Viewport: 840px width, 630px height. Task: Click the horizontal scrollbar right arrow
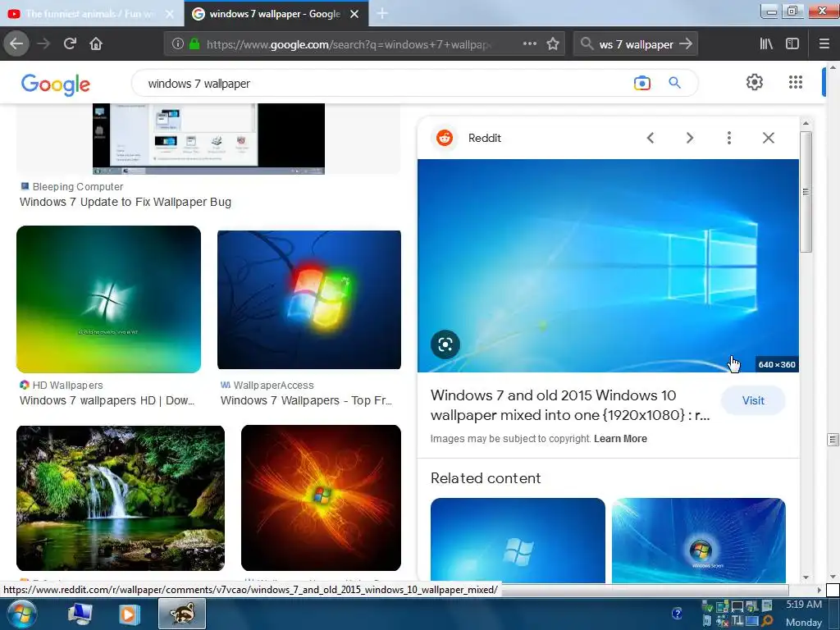click(819, 590)
